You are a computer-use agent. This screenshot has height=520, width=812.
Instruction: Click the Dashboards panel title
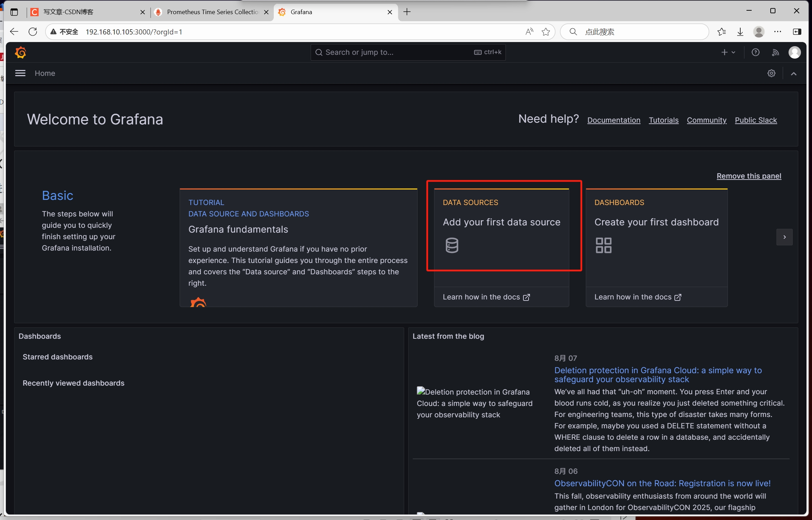point(40,336)
